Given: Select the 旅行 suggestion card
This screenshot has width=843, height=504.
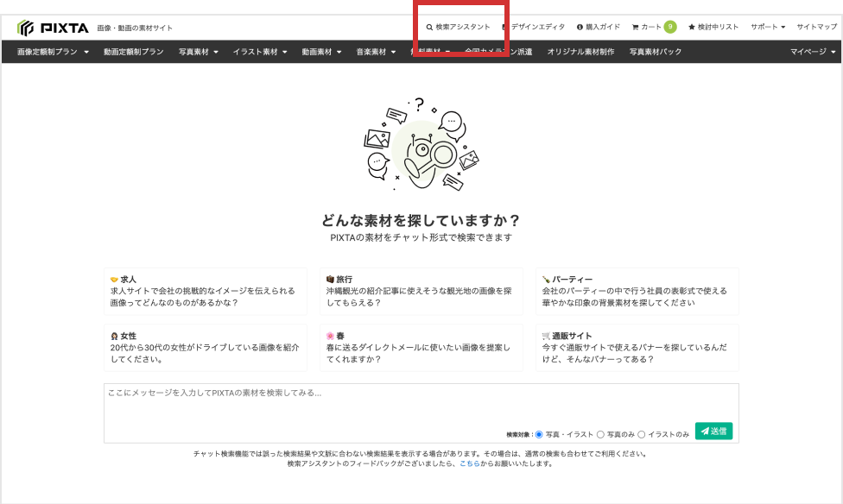Looking at the screenshot, I should [421, 291].
